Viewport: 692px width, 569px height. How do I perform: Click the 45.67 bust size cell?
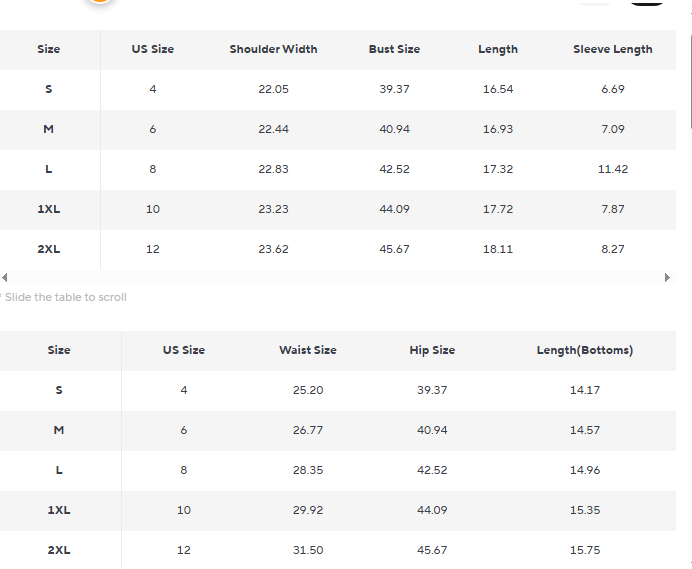[394, 249]
